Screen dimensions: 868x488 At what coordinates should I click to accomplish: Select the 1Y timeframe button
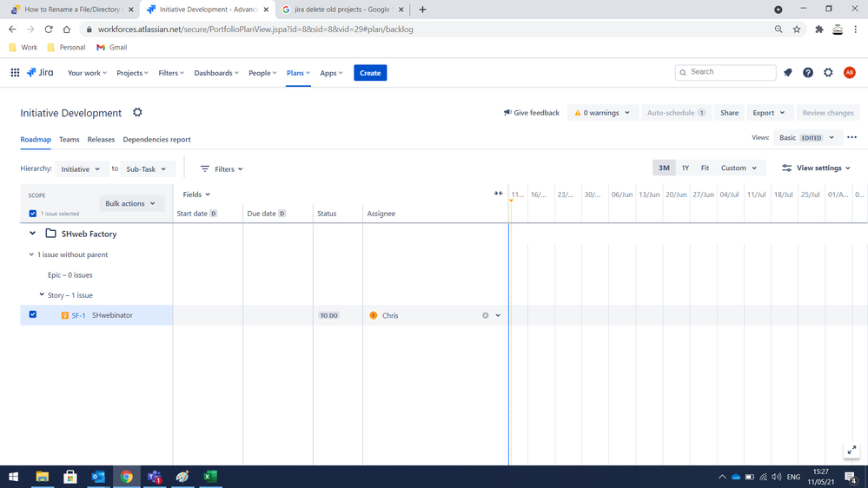pyautogui.click(x=686, y=168)
